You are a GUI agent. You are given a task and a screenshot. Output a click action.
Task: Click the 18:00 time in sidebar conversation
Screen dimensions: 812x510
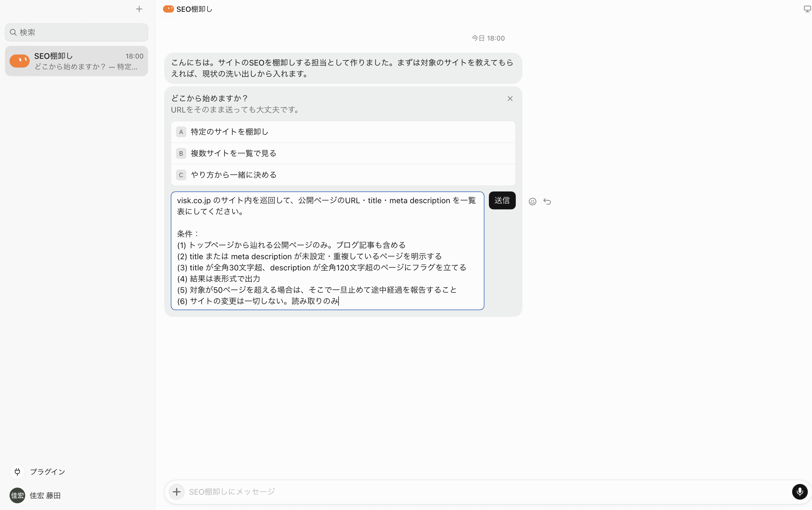coord(135,56)
